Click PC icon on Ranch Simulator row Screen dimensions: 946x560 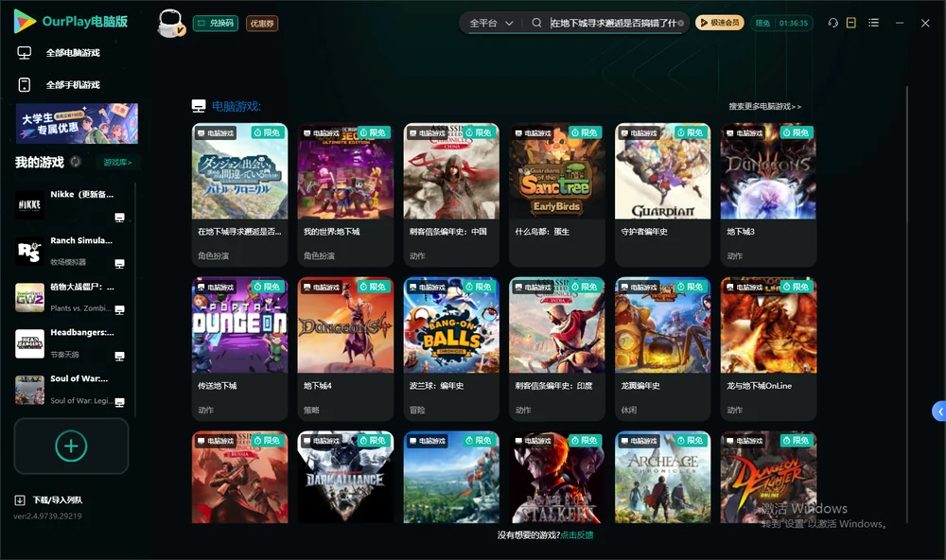(x=119, y=264)
